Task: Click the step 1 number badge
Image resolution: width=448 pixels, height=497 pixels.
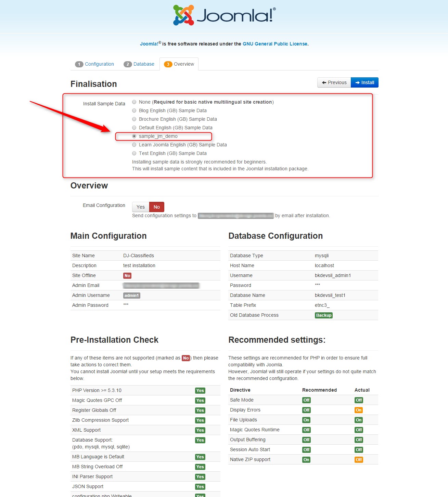Action: tap(79, 64)
